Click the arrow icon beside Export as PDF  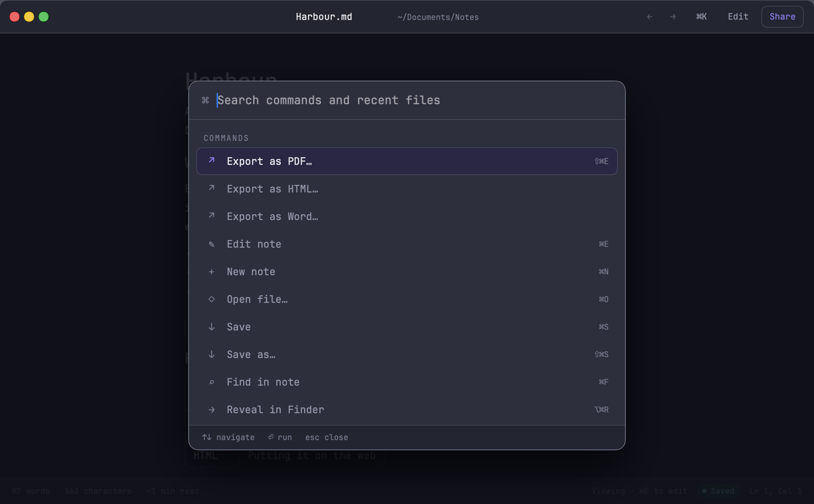211,160
